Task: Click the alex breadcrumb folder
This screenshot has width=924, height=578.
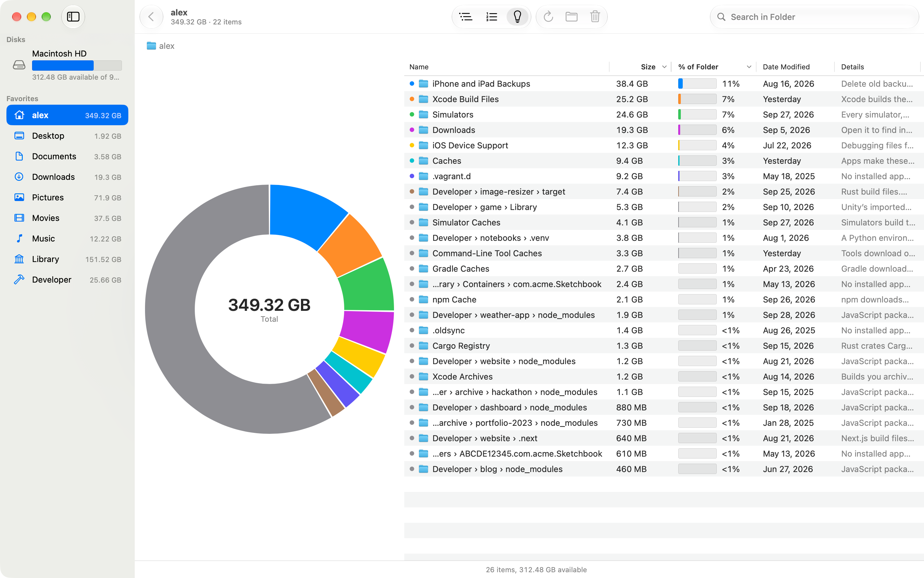Action: [x=160, y=46]
